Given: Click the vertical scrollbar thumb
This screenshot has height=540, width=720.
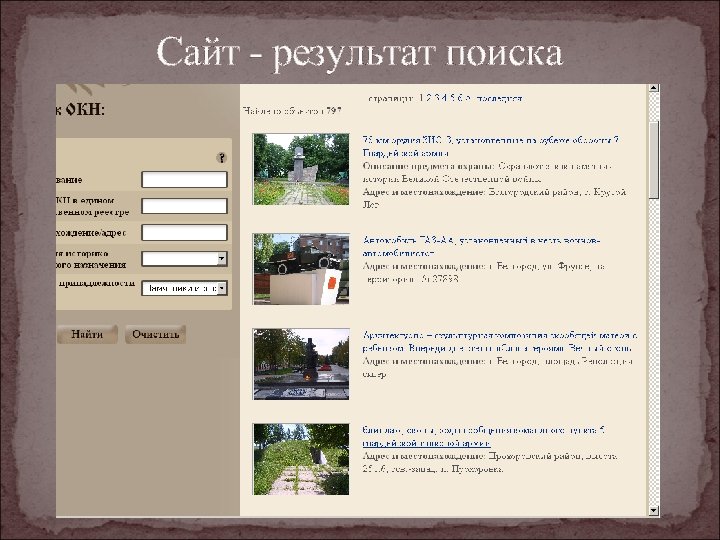Looking at the screenshot, I should point(654,160).
